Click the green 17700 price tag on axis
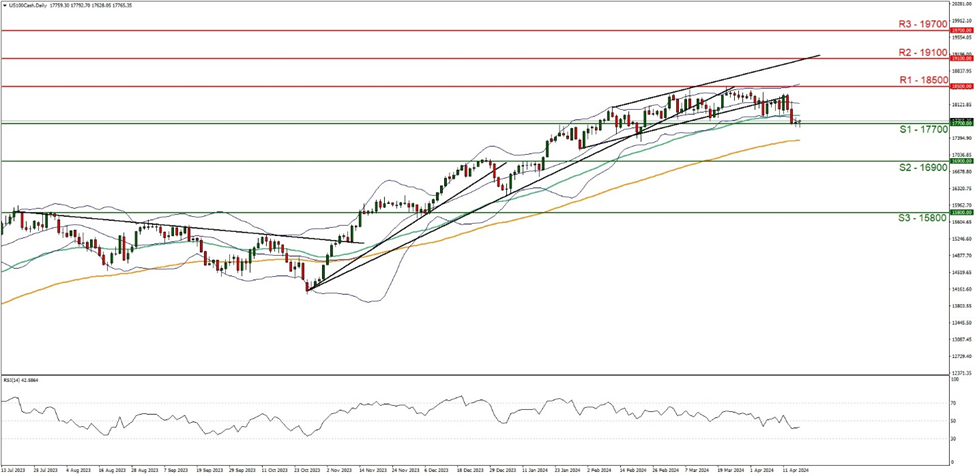This screenshot has width=975, height=476. click(x=960, y=123)
